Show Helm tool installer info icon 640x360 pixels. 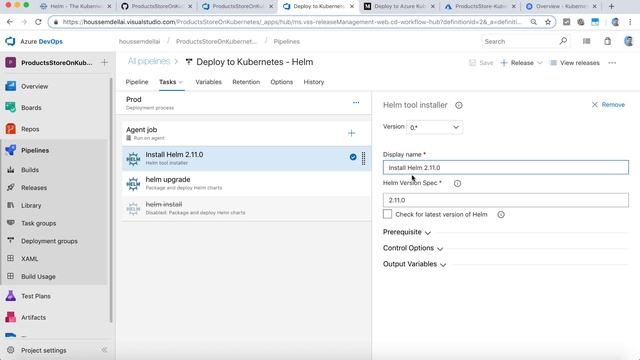459,105
